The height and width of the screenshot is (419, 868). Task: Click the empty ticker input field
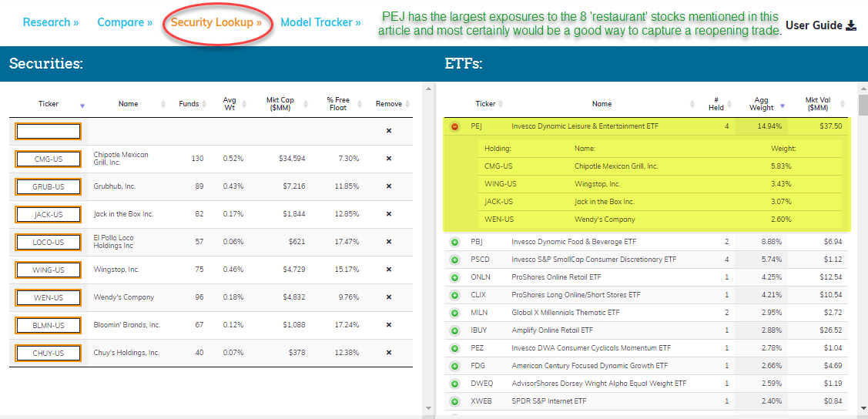pyautogui.click(x=49, y=131)
